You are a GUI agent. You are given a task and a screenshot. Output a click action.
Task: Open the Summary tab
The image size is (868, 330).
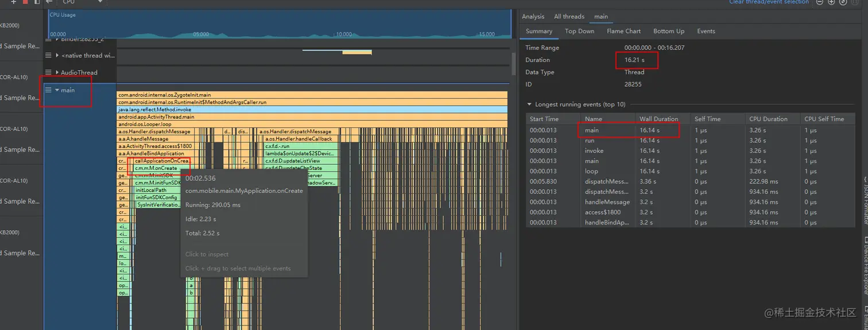(539, 31)
